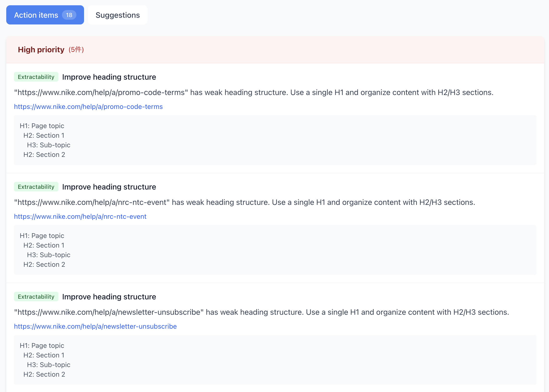
Task: Select the third Improve heading structure title
Action: pos(109,297)
